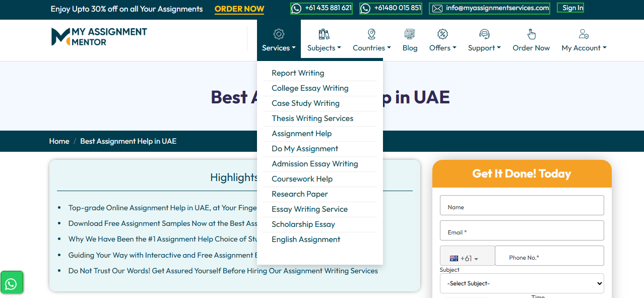
Task: Choose Essay Writing Service menu item
Action: point(309,209)
